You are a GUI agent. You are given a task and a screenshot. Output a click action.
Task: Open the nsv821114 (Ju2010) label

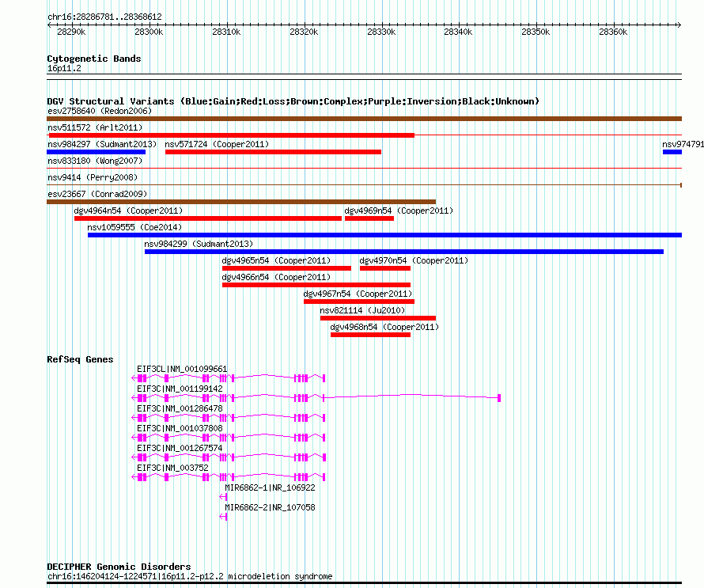[362, 310]
